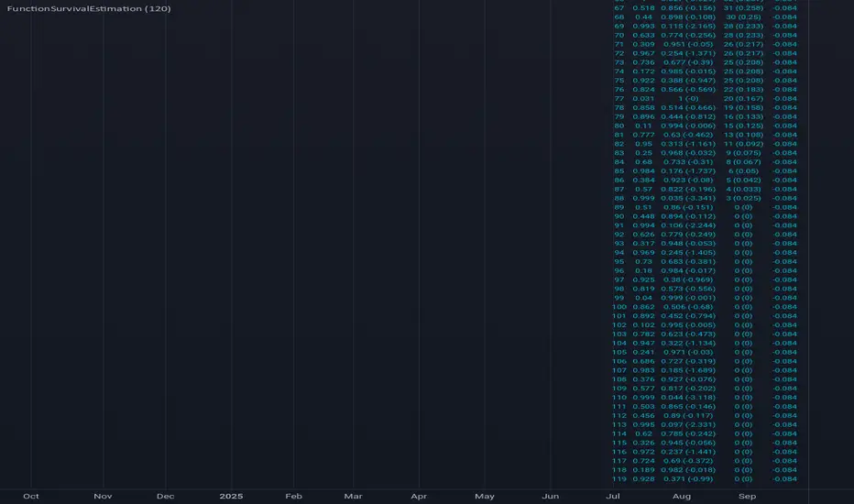854x504 pixels.
Task: Click the 0.035 (-3.341) cell in row 88
Action: pyautogui.click(x=688, y=198)
